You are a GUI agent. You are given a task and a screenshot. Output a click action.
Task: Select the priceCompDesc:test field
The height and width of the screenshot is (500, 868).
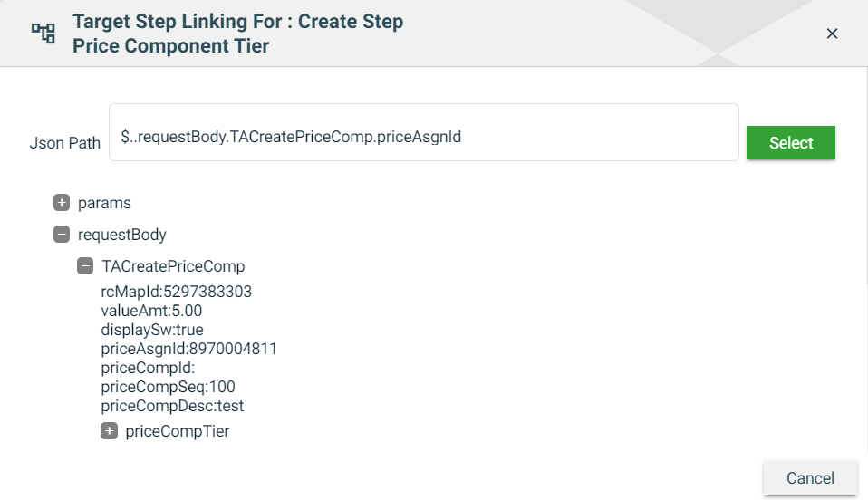pos(172,406)
